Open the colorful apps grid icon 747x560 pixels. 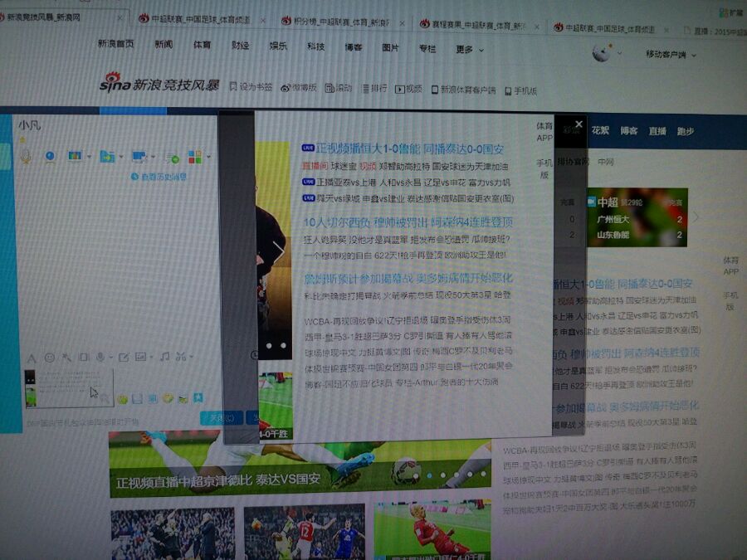pos(195,157)
